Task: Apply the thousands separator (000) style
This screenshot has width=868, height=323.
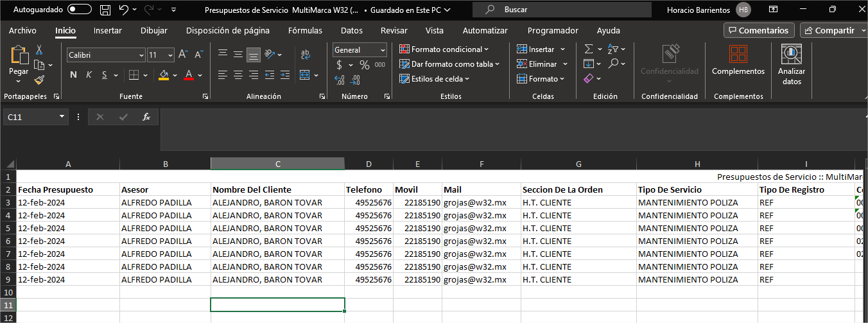Action: click(x=380, y=65)
